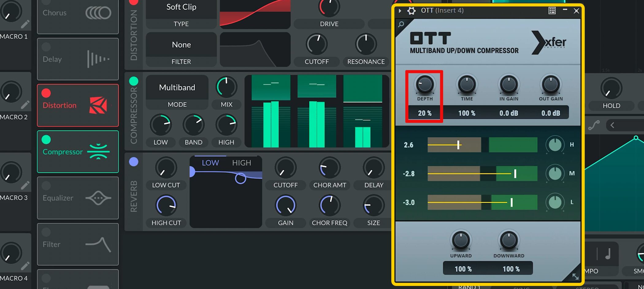Adjust the OTT In Gain knob
644x289 pixels.
(509, 84)
